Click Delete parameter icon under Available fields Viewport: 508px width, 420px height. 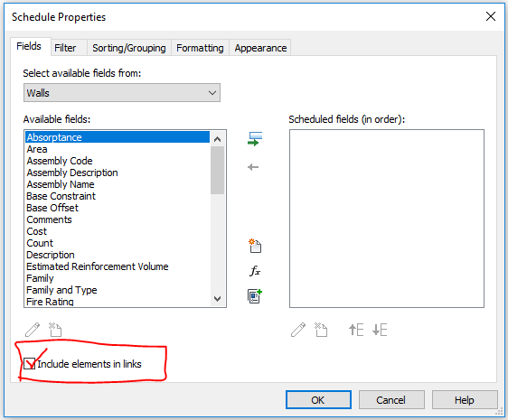pos(55,330)
